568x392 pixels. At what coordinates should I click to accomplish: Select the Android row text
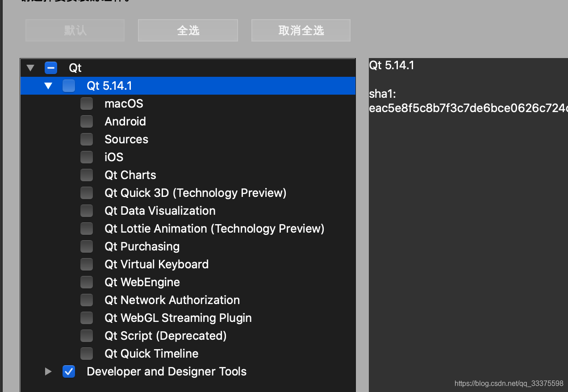coord(125,121)
